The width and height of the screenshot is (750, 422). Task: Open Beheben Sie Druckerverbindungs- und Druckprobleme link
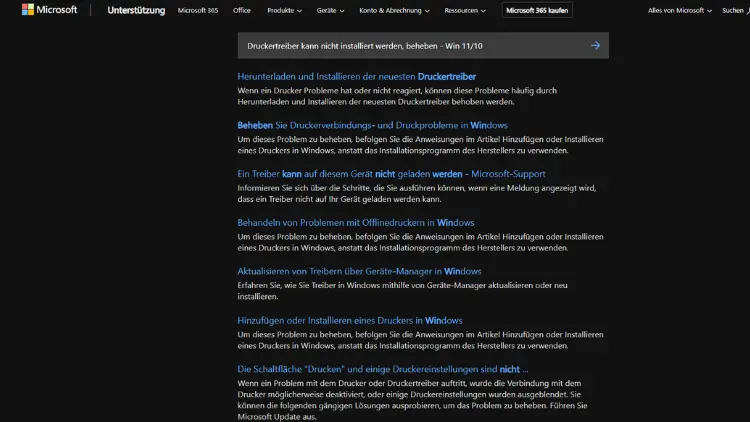coord(372,125)
